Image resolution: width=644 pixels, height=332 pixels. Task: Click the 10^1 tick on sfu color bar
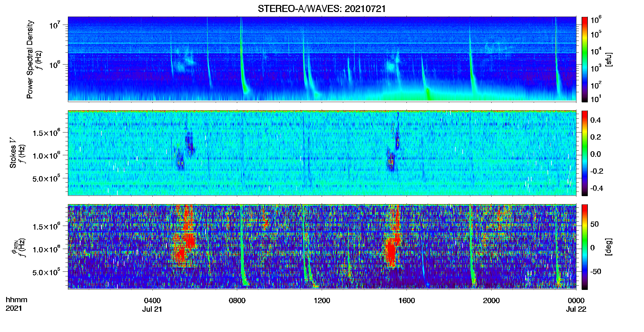tap(596, 99)
